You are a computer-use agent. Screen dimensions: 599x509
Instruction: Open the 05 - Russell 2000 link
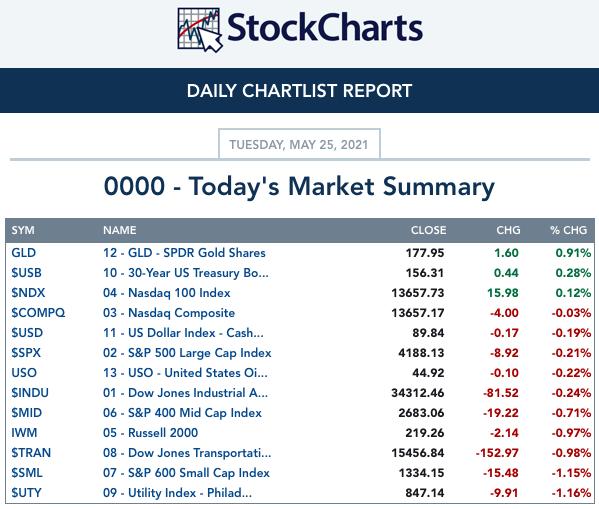[x=151, y=433]
